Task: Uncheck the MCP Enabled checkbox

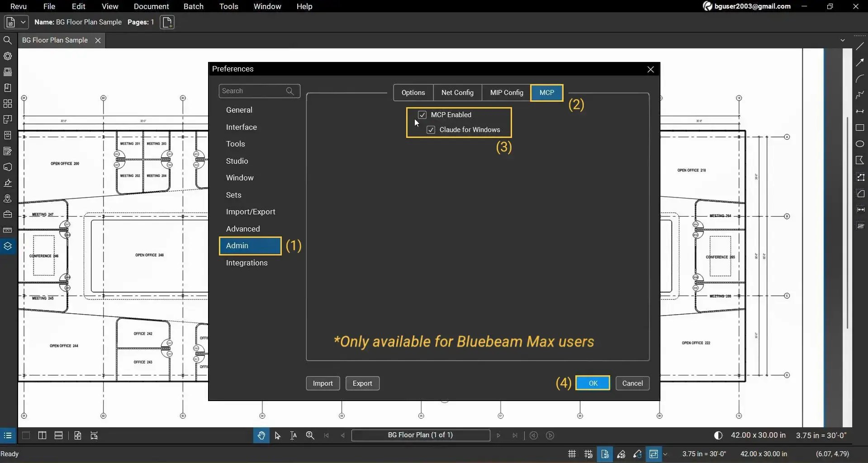Action: coord(422,115)
